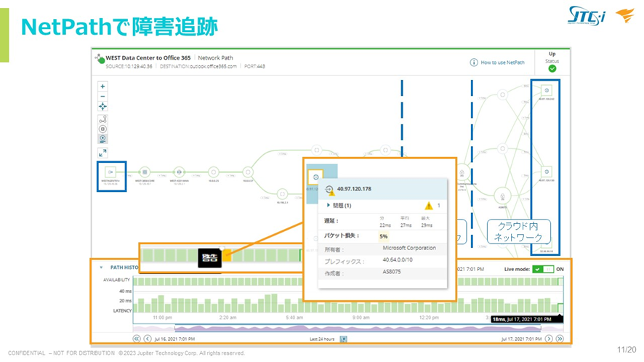Toggle the Live mode switch
This screenshot has width=644, height=362.
[x=542, y=269]
